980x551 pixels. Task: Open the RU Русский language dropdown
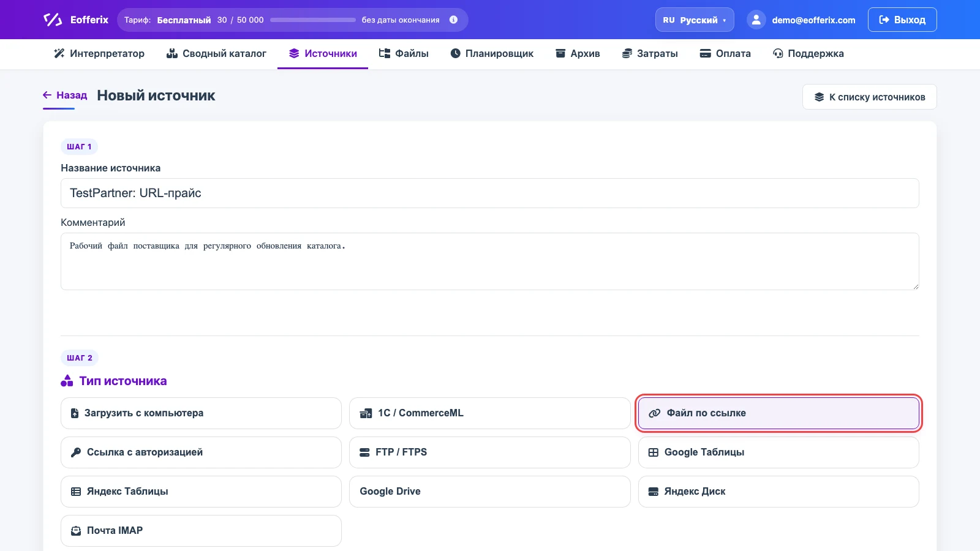click(x=695, y=20)
